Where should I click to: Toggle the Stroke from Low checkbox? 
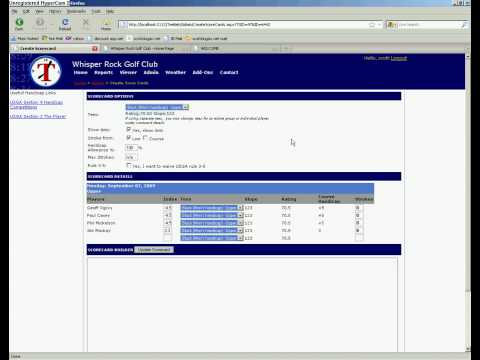pyautogui.click(x=129, y=138)
